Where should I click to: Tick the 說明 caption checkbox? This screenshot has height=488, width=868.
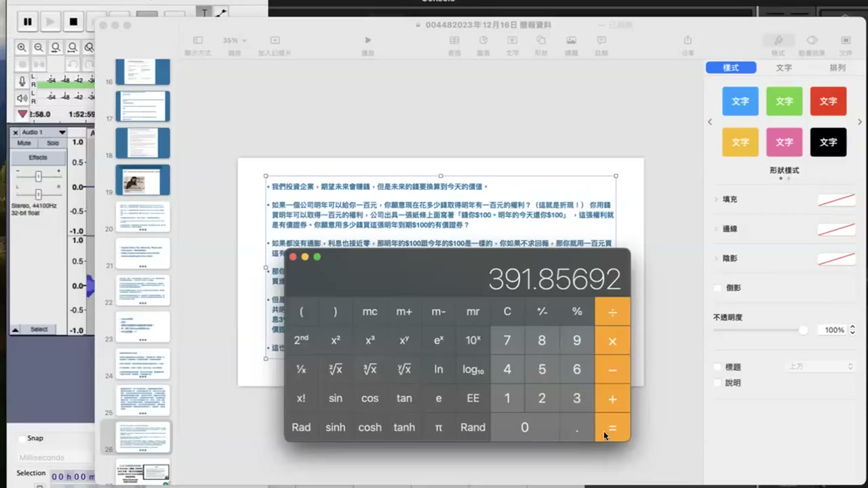click(x=718, y=383)
